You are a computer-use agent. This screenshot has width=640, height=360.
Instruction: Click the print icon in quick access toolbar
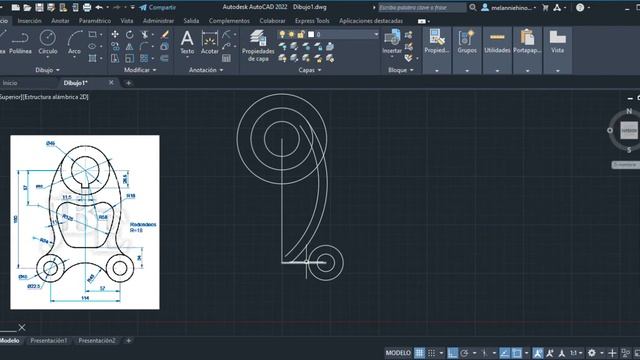point(87,7)
